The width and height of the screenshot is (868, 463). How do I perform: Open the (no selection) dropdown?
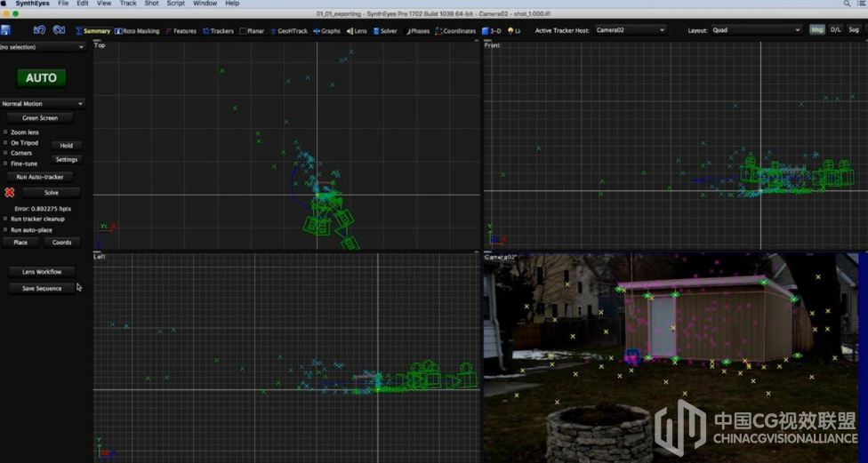[x=44, y=47]
